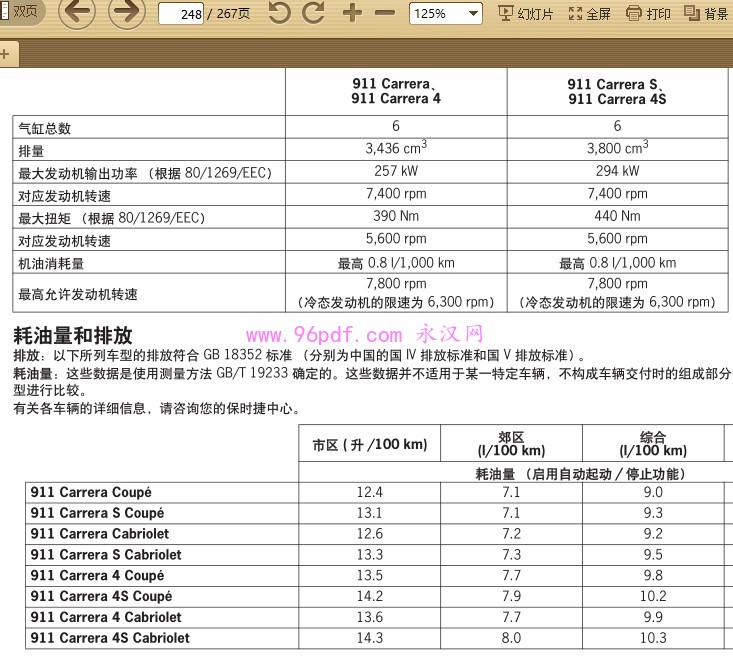Image resolution: width=733 pixels, height=664 pixels.
Task: Zoom in with the plus icon
Action: (x=352, y=13)
